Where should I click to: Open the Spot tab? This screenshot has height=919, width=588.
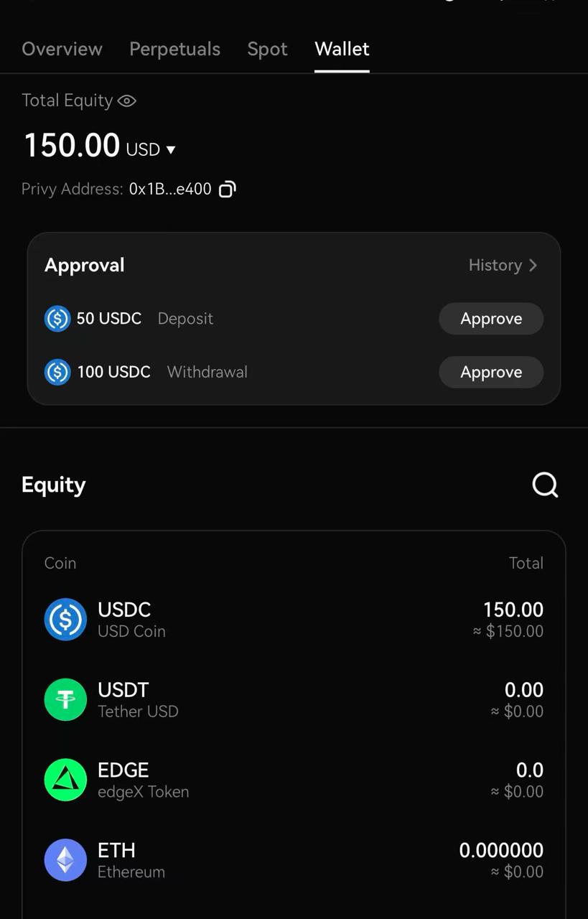[x=267, y=49]
